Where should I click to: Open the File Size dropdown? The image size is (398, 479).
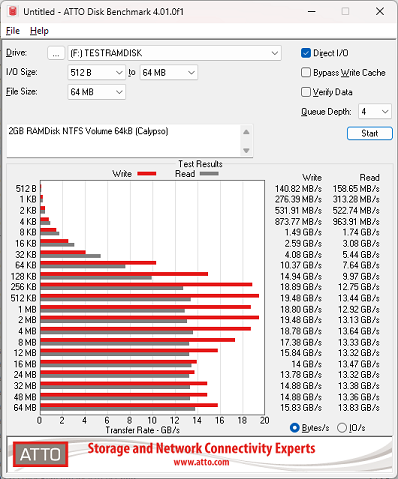(96, 92)
